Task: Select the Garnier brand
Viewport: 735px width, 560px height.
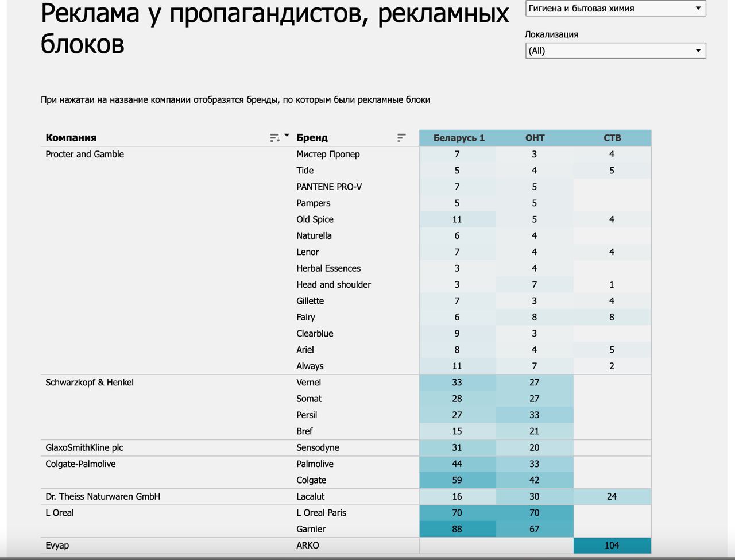Action: tap(311, 529)
